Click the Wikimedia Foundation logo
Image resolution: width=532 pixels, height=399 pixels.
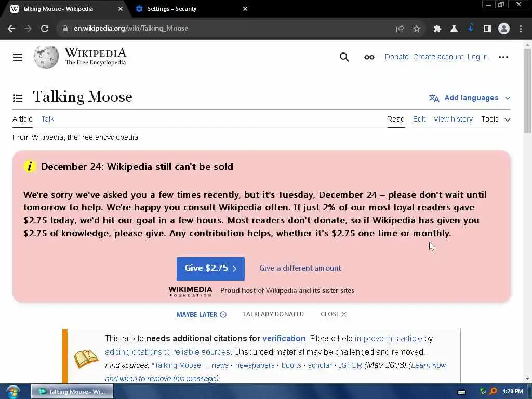coord(190,291)
